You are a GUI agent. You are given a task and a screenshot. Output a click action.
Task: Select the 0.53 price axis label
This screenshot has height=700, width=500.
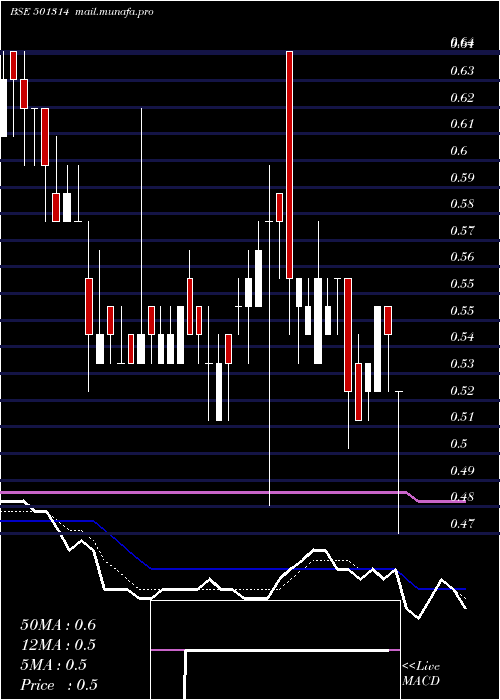(462, 363)
